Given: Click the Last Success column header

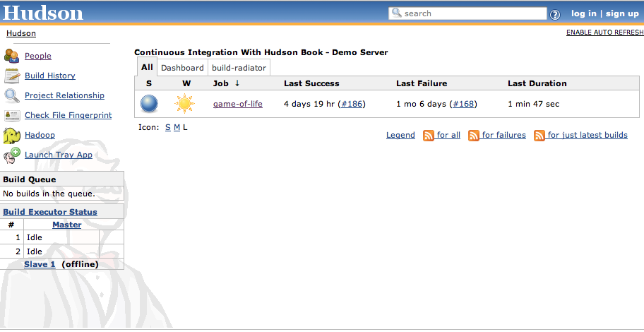Looking at the screenshot, I should (x=311, y=83).
